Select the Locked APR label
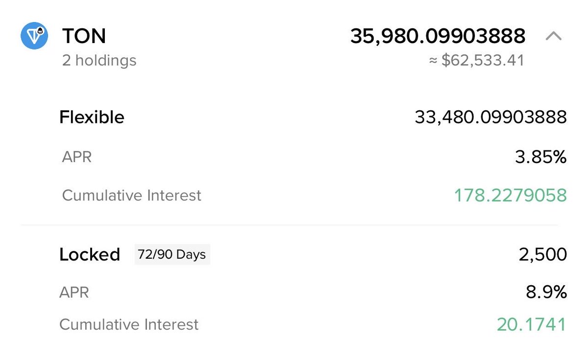588x364 pixels. 74,293
